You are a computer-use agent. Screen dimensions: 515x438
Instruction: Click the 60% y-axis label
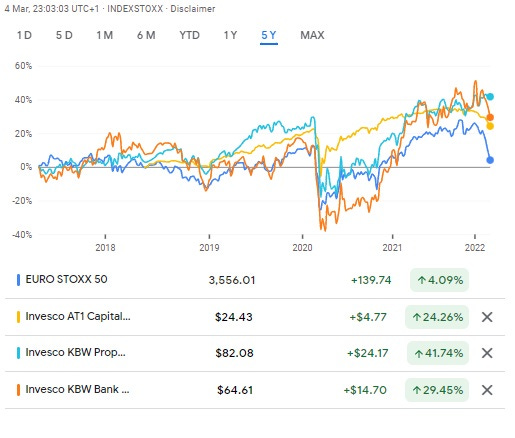23,66
